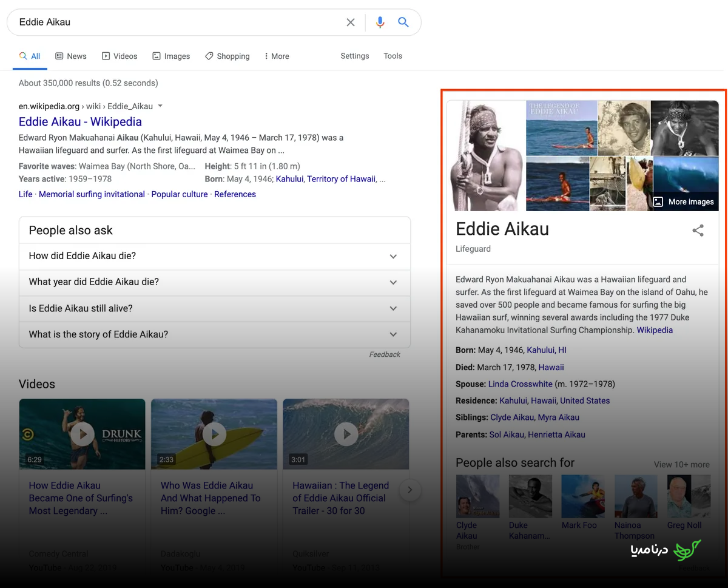Viewport: 728px width, 588px height.
Task: Submit search with magnifying glass icon
Action: point(403,22)
